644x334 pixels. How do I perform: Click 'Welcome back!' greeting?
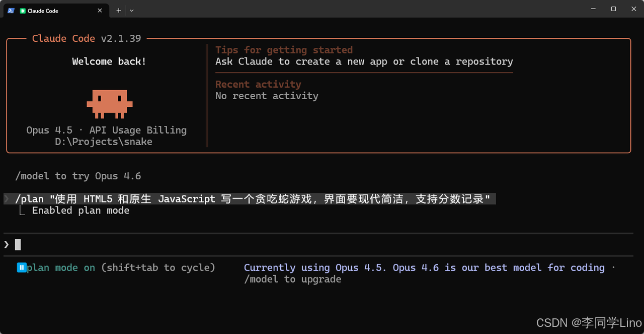click(x=109, y=61)
